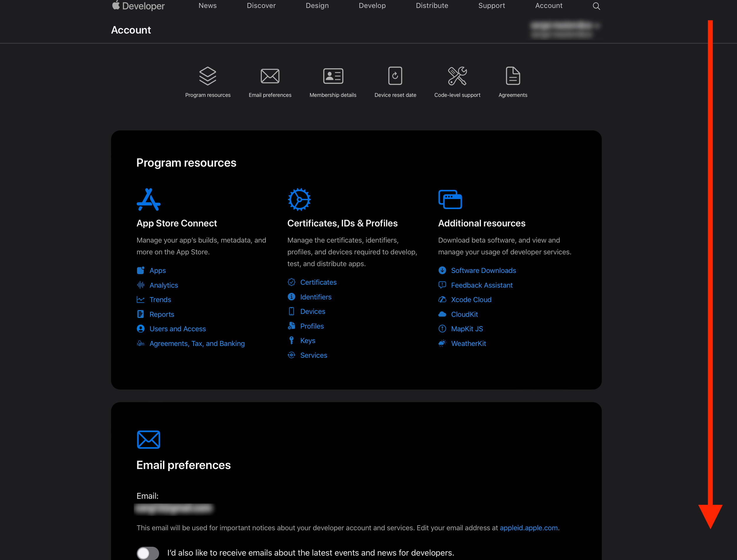Click the Program resources layers icon
The width and height of the screenshot is (737, 560).
click(208, 76)
